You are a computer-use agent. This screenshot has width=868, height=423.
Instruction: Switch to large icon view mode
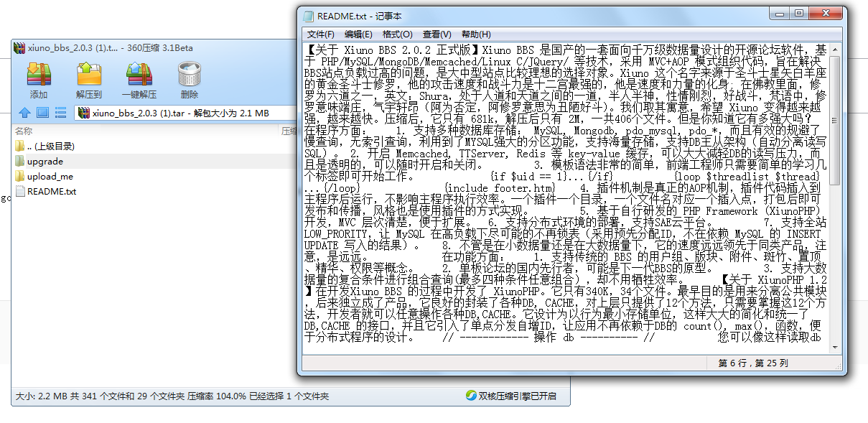[42, 113]
